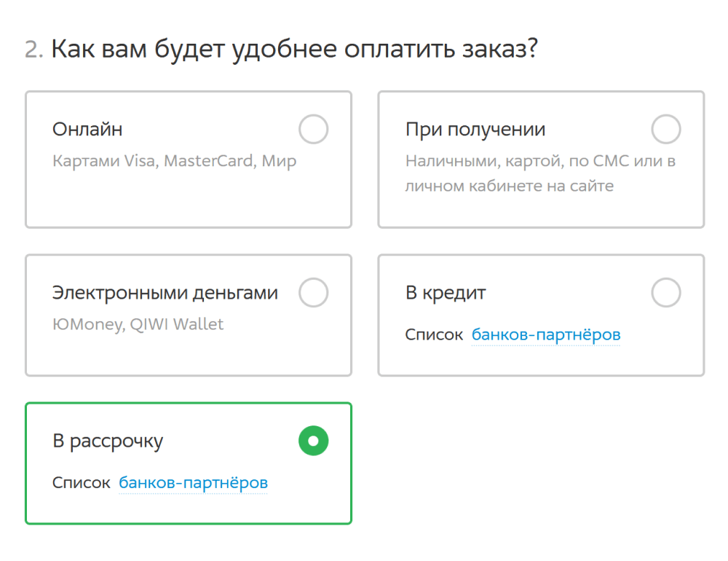Image resolution: width=728 pixels, height=561 pixels.
Task: Click "Наличными, картой, по СМС" description line
Action: pos(540,161)
